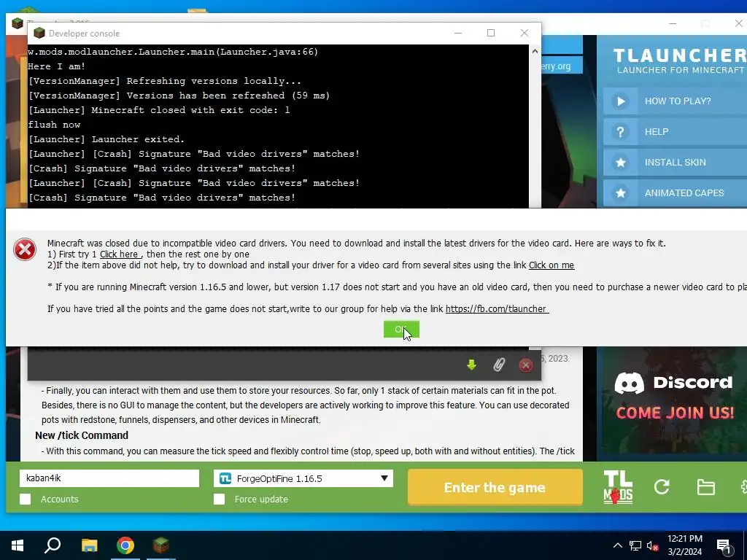Open the TL Mods icon

click(x=618, y=486)
